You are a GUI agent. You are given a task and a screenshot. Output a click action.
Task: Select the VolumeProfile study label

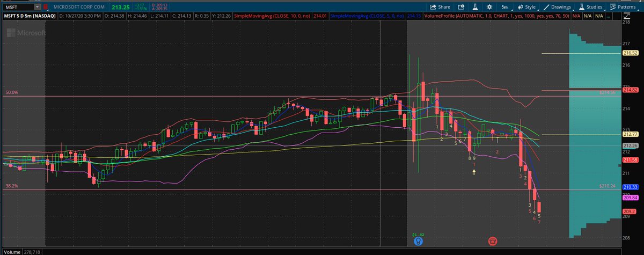click(496, 16)
